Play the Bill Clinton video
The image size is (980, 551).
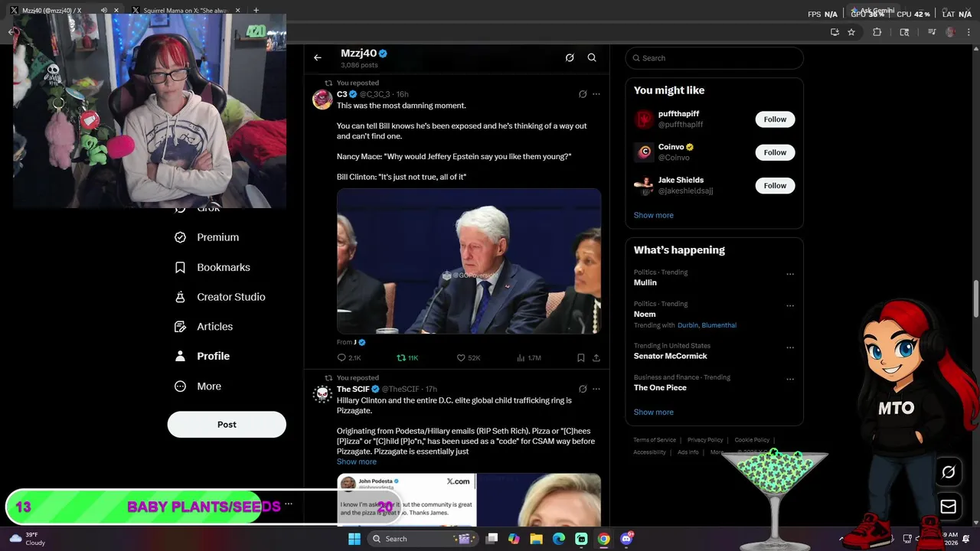coord(469,261)
